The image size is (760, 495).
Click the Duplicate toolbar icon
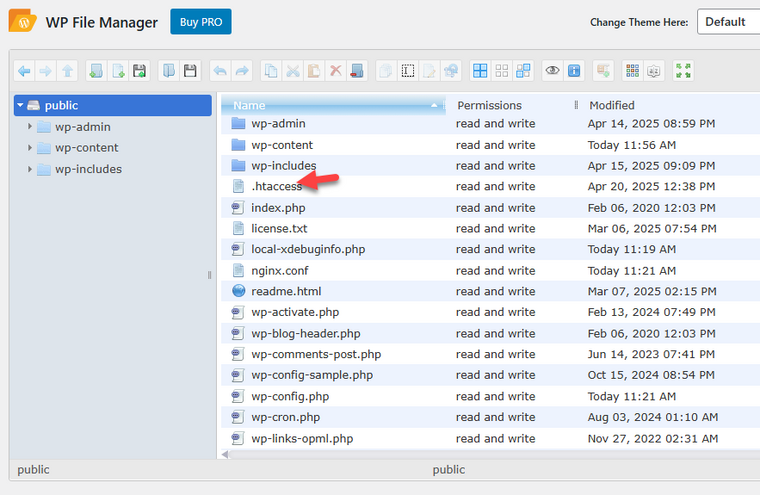tap(386, 71)
